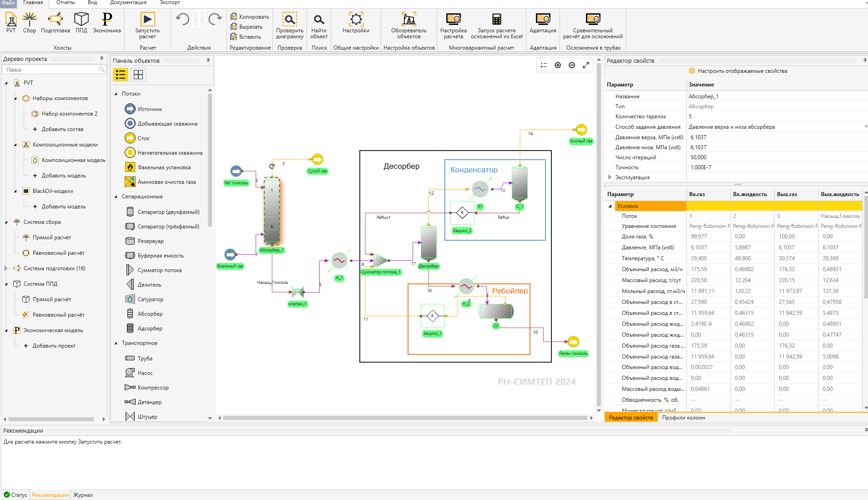Image resolution: width=868 pixels, height=500 pixels.
Task: Select Факельная установка object
Action: pyautogui.click(x=158, y=167)
